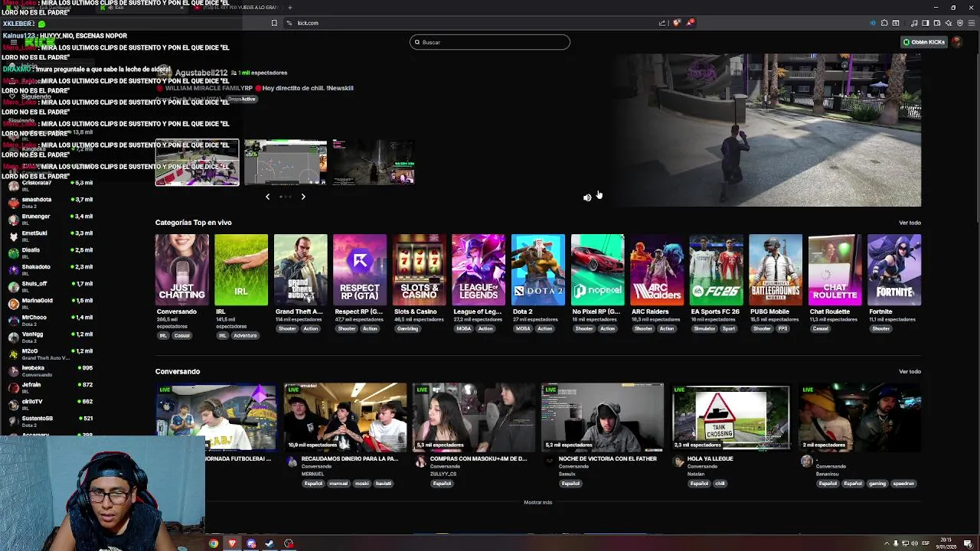Bookmark this page in browser toolbar
Image resolution: width=980 pixels, height=551 pixels.
tap(274, 23)
